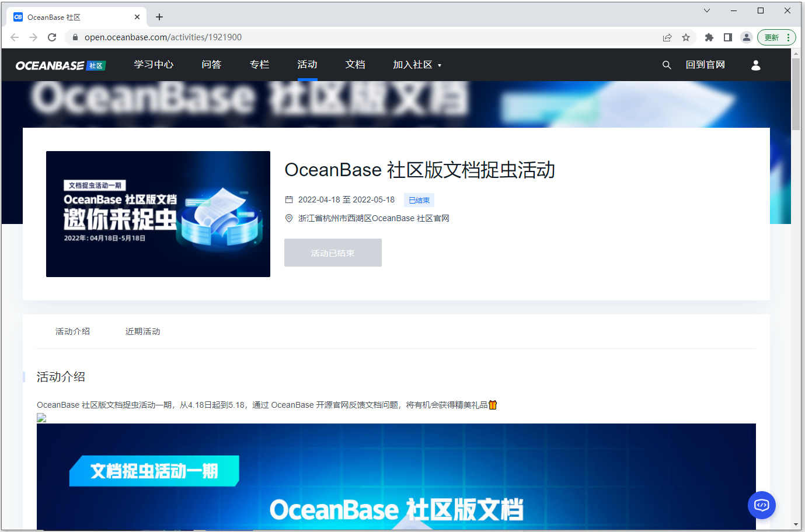Click the scrollbar up arrow

tap(796, 53)
